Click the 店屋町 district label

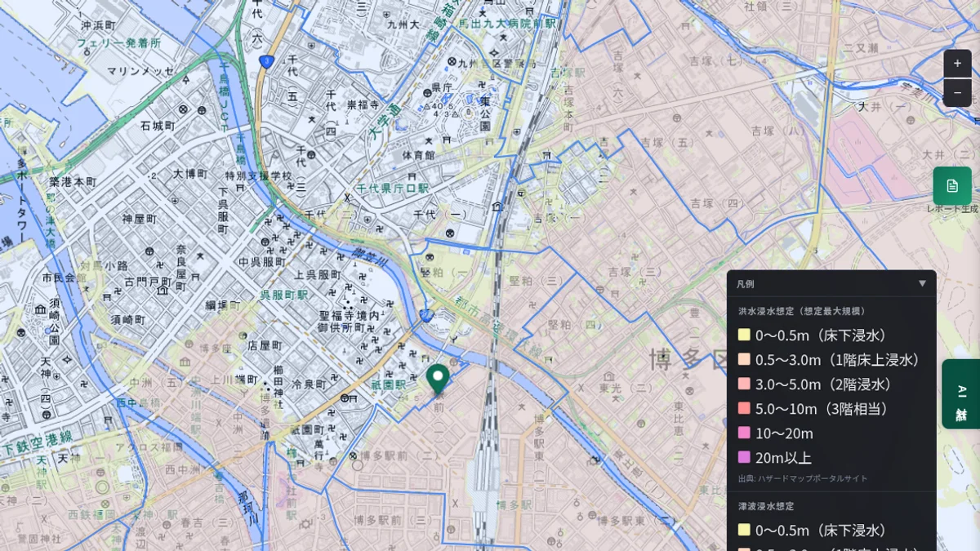coord(264,345)
